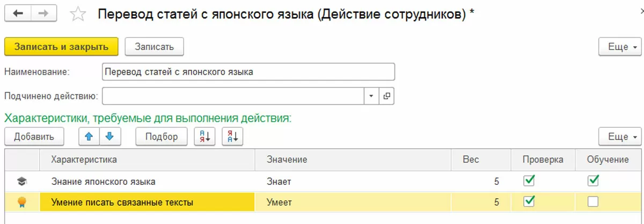This screenshot has height=224, width=644.
Task: Sort list in ascending order
Action: click(x=204, y=136)
